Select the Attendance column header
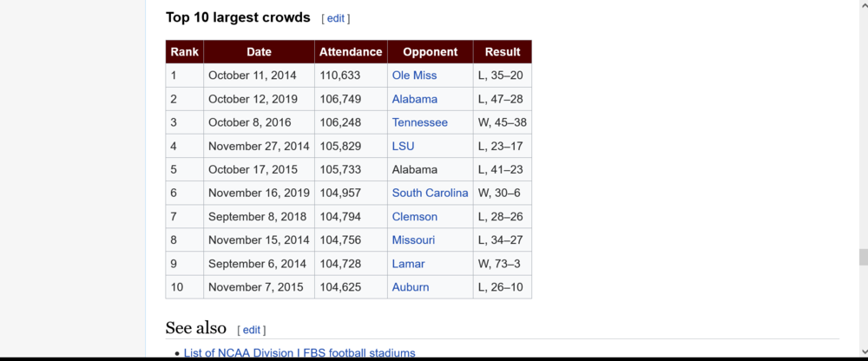Image resolution: width=868 pixels, height=361 pixels. pos(351,52)
